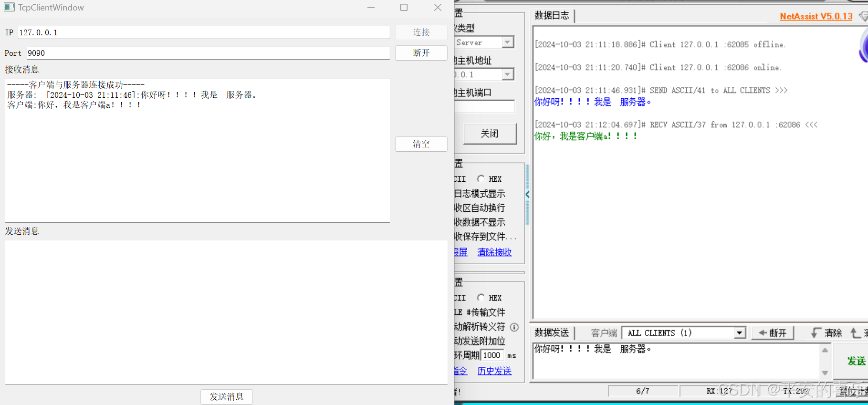
Task: Click the 连接 button in TcpClientWindow
Action: pos(421,32)
